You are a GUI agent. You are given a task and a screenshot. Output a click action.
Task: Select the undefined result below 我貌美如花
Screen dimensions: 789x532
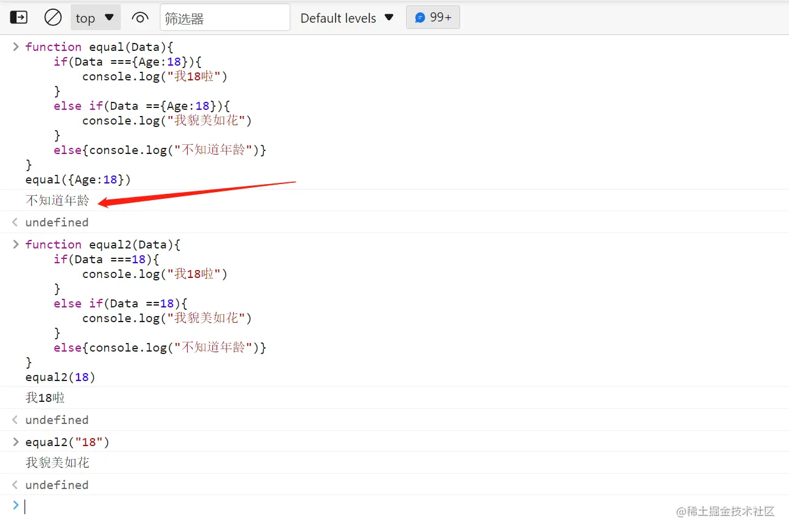(x=56, y=485)
